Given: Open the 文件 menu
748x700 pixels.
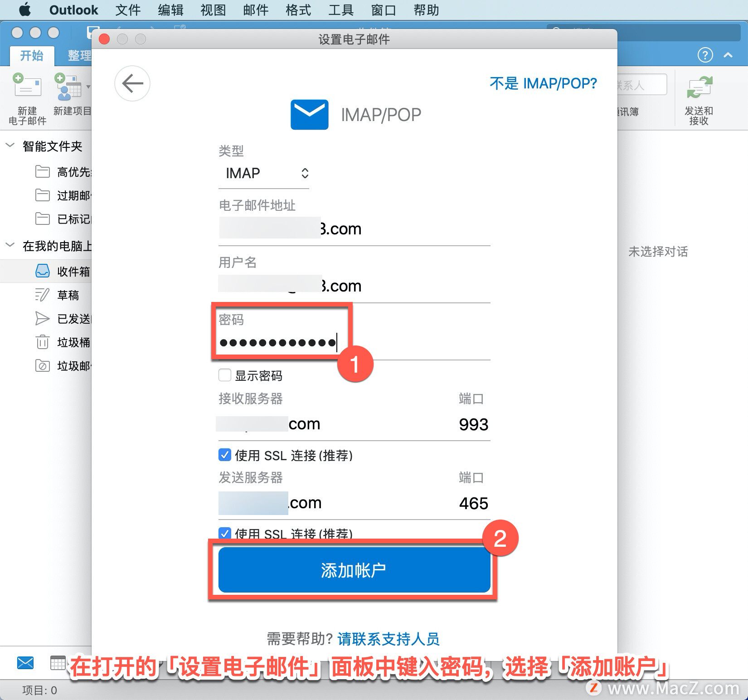Looking at the screenshot, I should [128, 10].
